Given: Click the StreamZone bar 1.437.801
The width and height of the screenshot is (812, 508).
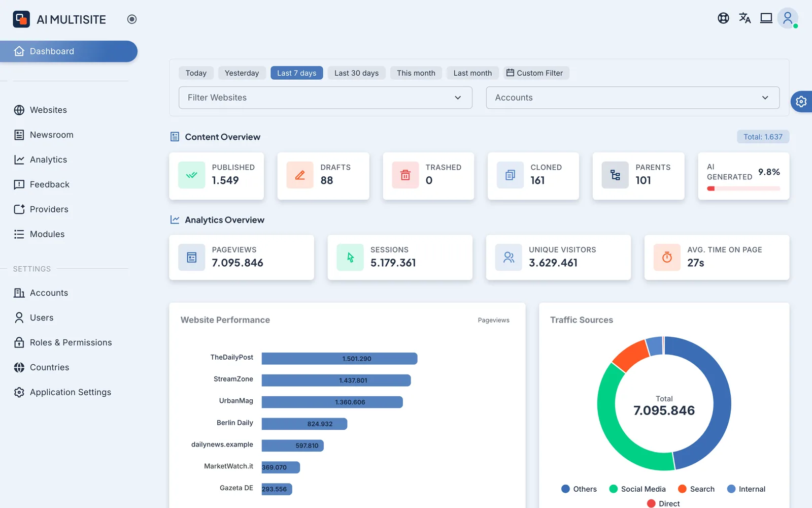Looking at the screenshot, I should 336,380.
